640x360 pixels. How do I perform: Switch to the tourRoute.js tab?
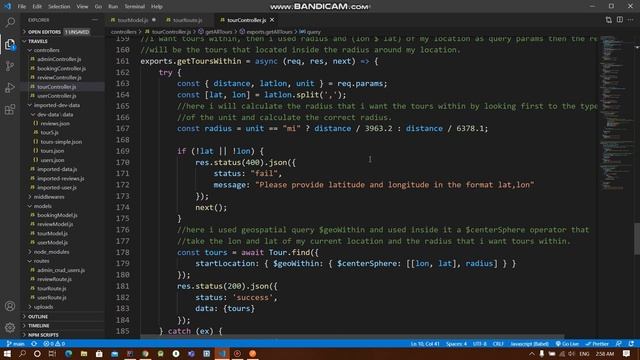[187, 20]
